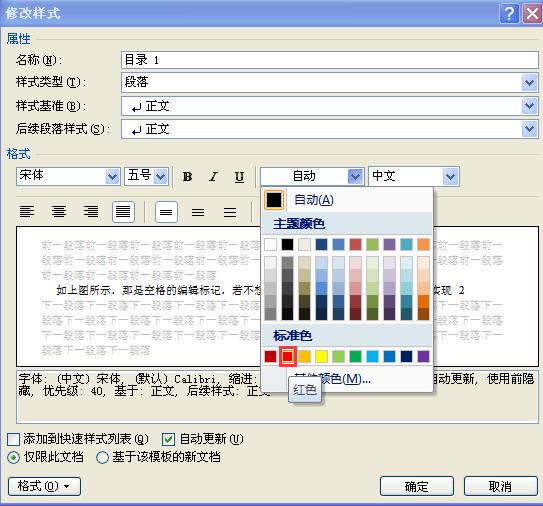Pick standard light blue swatch
This screenshot has height=506, width=543.
[x=373, y=356]
